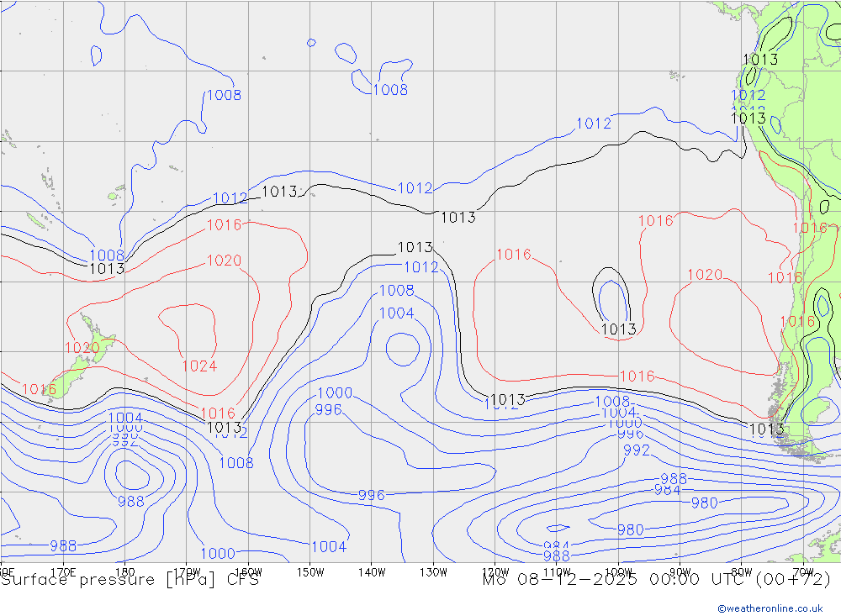Screen dimensions: 841x616
Task: Select the 110W longitude axis label
Action: (557, 572)
